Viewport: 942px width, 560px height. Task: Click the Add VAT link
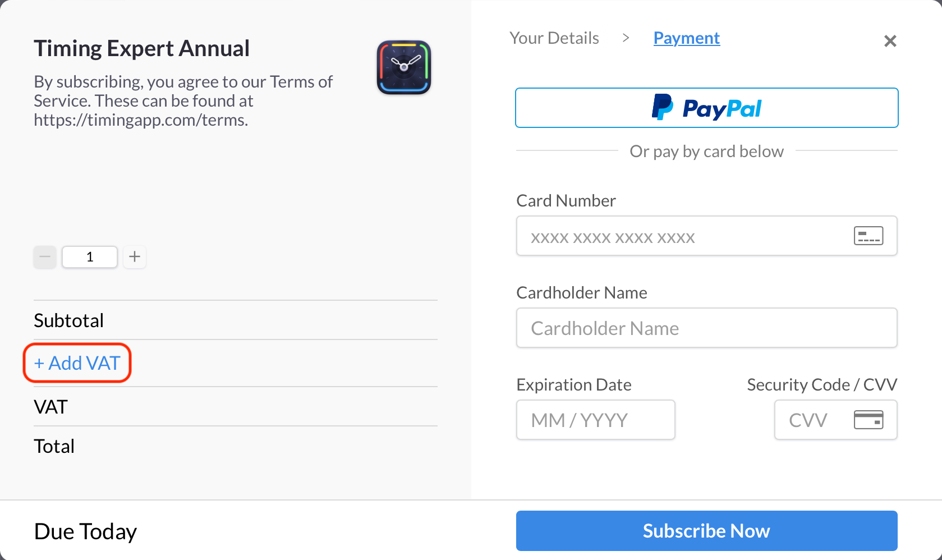point(77,363)
